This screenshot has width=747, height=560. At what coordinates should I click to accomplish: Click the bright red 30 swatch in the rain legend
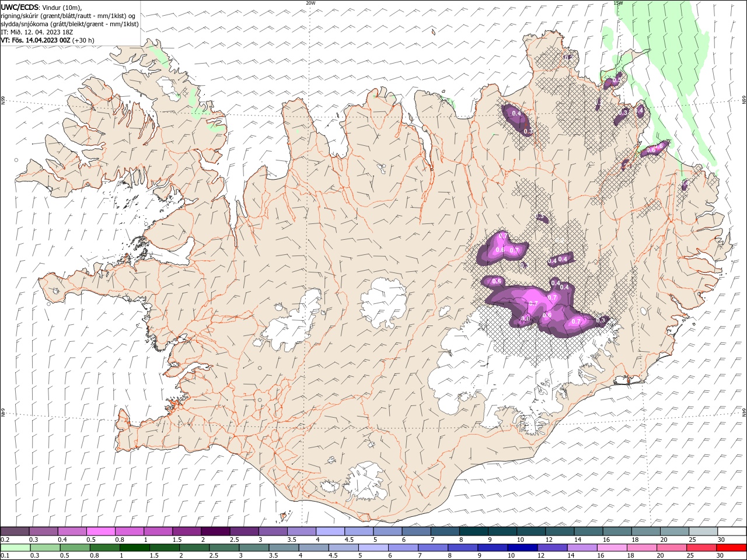(732, 548)
